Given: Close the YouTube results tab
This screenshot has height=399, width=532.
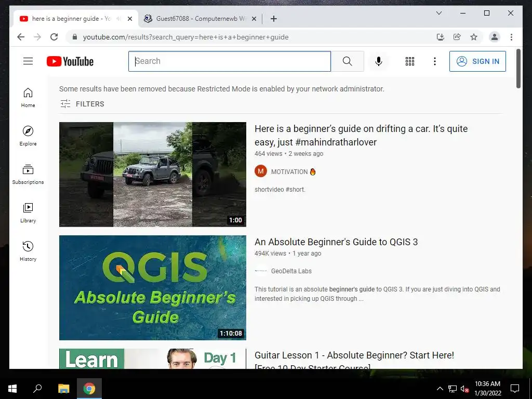Looking at the screenshot, I should click(129, 19).
